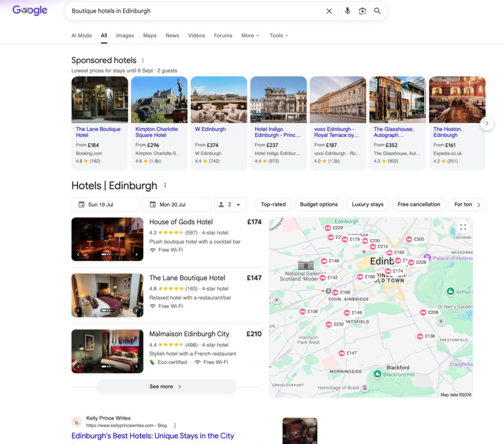Open Google Lens image search icon
The width and height of the screenshot is (504, 444).
[x=362, y=11]
